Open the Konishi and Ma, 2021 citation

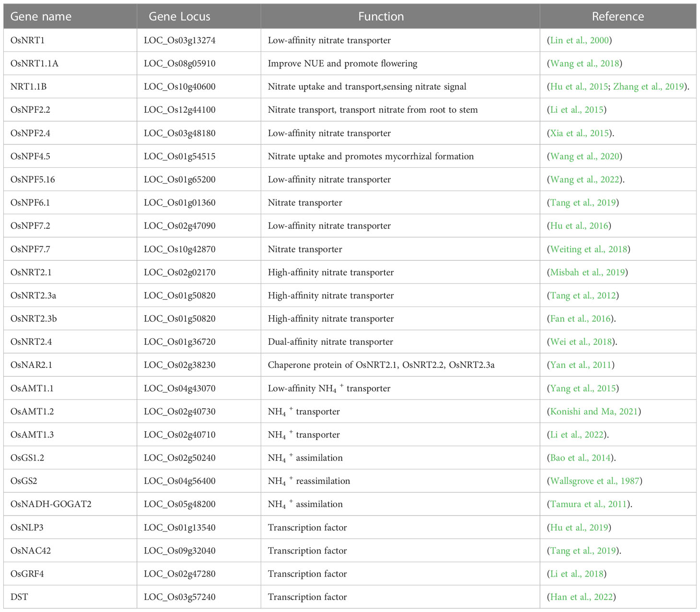tap(594, 412)
